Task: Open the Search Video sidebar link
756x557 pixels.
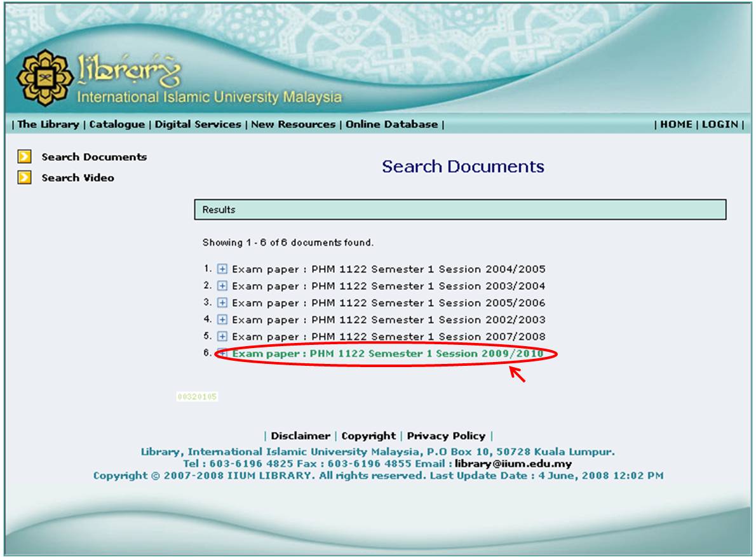Action: pyautogui.click(x=78, y=178)
